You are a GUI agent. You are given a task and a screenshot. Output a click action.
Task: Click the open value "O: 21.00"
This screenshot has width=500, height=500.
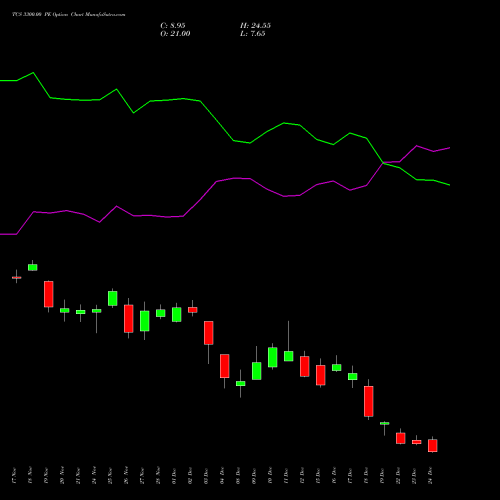(x=175, y=34)
